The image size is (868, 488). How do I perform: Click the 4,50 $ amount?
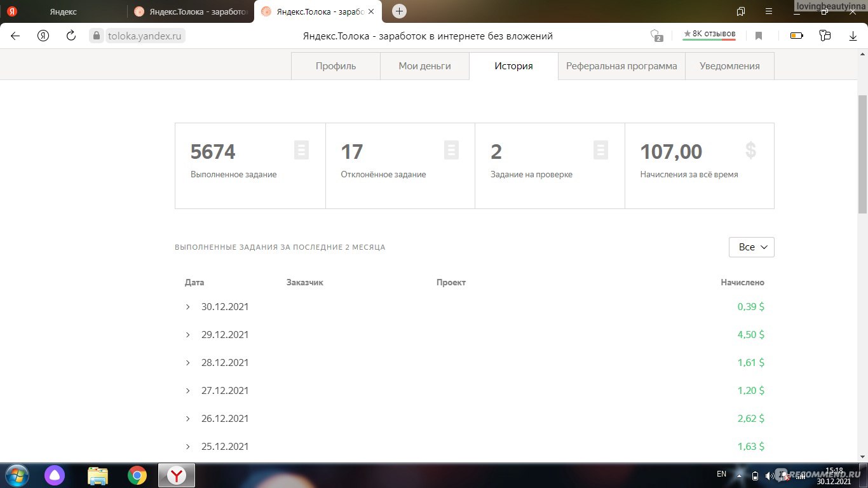751,335
